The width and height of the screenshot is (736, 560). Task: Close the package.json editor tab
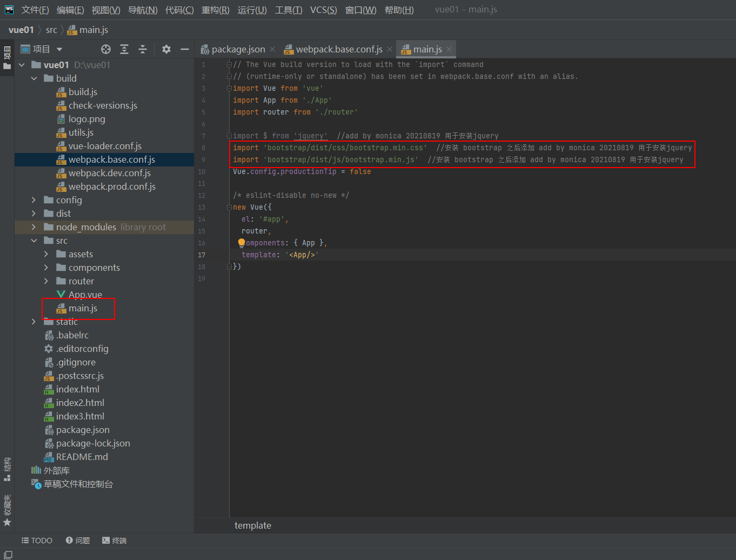(x=272, y=49)
